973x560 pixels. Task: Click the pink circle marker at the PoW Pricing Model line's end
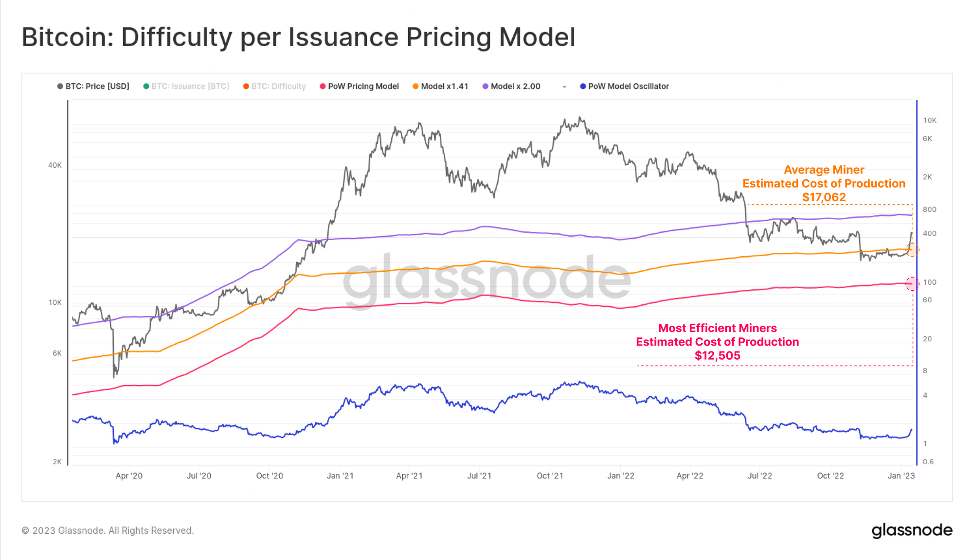click(x=912, y=283)
